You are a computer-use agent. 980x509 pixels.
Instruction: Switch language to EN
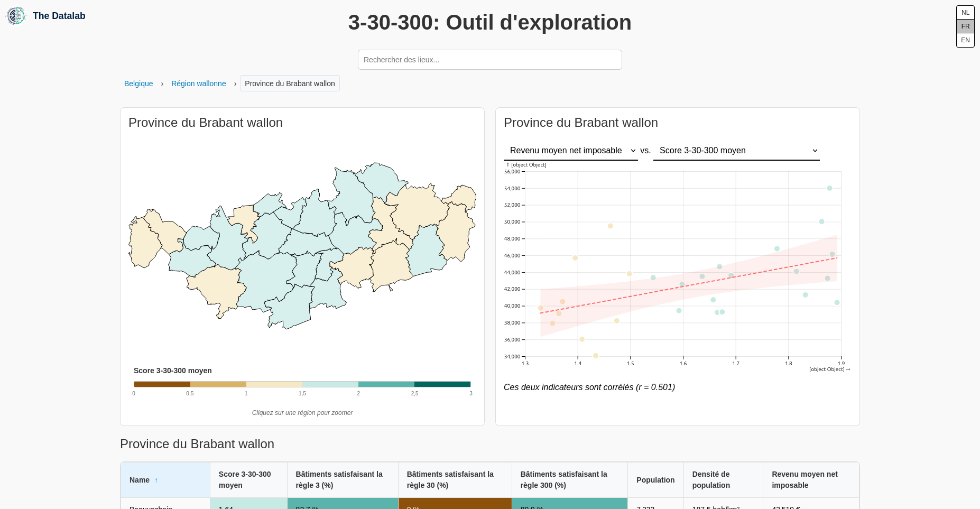[x=965, y=40]
